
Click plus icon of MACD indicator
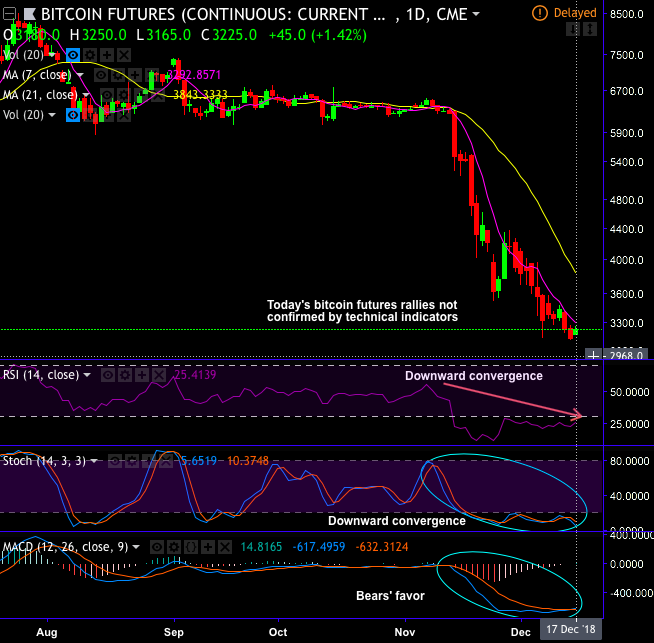click(208, 547)
